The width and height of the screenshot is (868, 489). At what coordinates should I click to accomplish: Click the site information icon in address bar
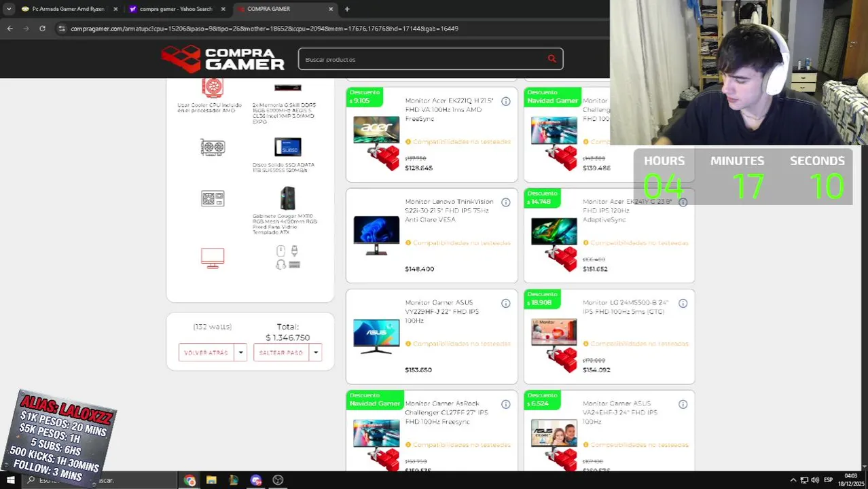(62, 29)
